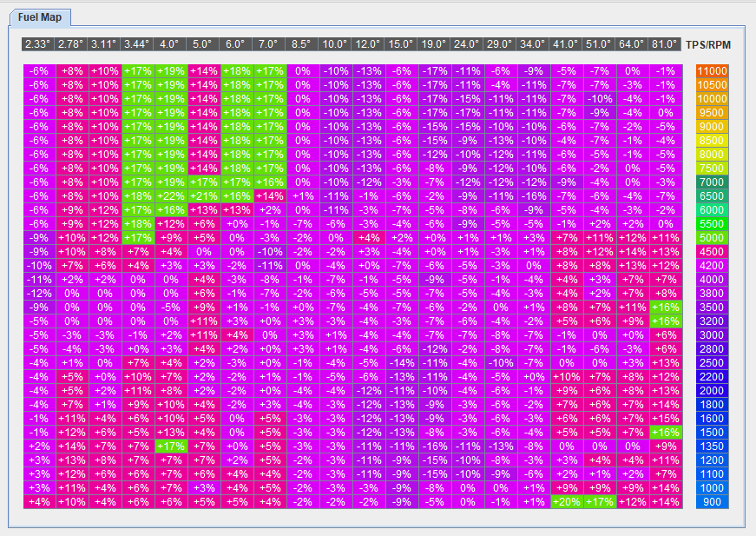Click the 9000 RPM row label
The height and width of the screenshot is (536, 756).
pyautogui.click(x=712, y=127)
